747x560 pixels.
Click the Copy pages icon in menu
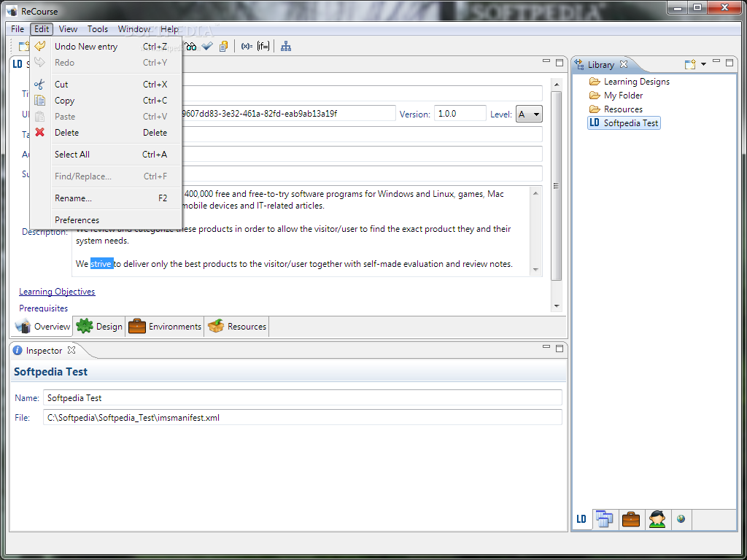pos(40,101)
